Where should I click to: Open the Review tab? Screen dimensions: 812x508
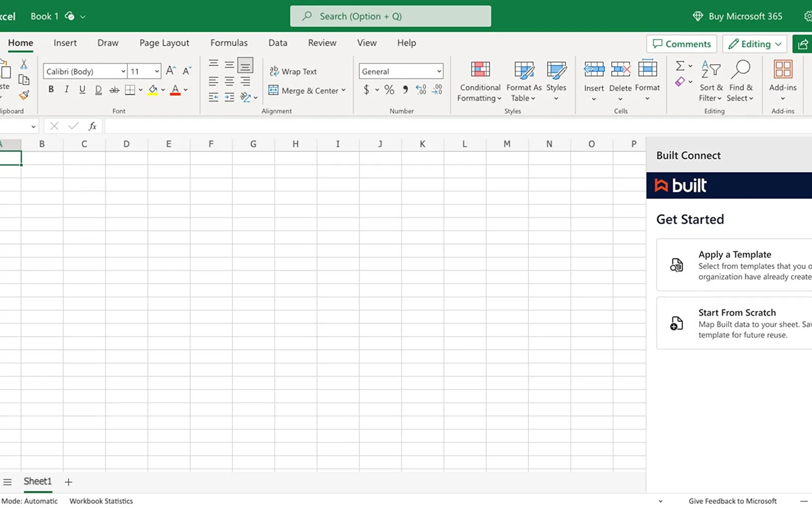[x=322, y=43]
